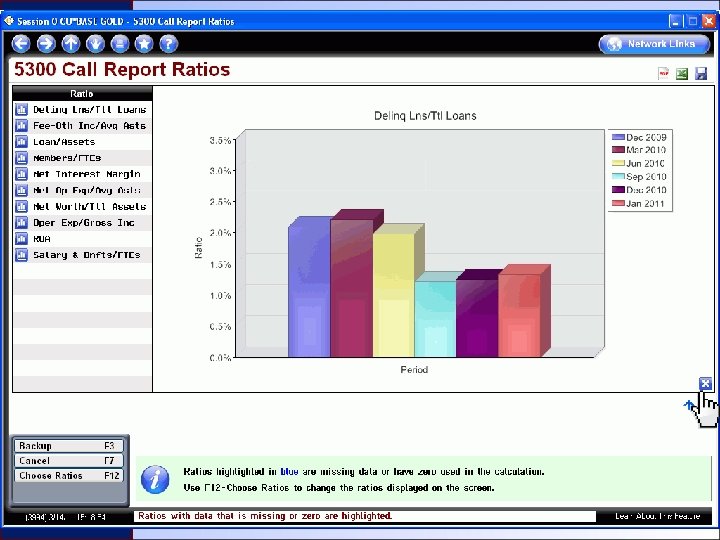Select Fee-Oth Inc/Avg Asts ratio row

pyautogui.click(x=82, y=125)
